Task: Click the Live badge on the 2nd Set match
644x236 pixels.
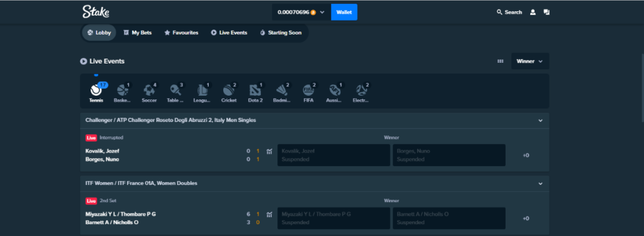Action: [91, 201]
